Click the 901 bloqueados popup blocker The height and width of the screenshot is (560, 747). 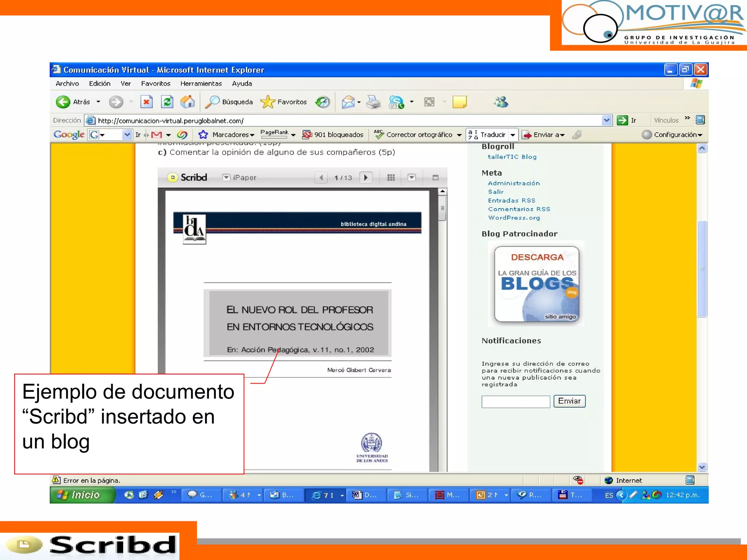(333, 135)
